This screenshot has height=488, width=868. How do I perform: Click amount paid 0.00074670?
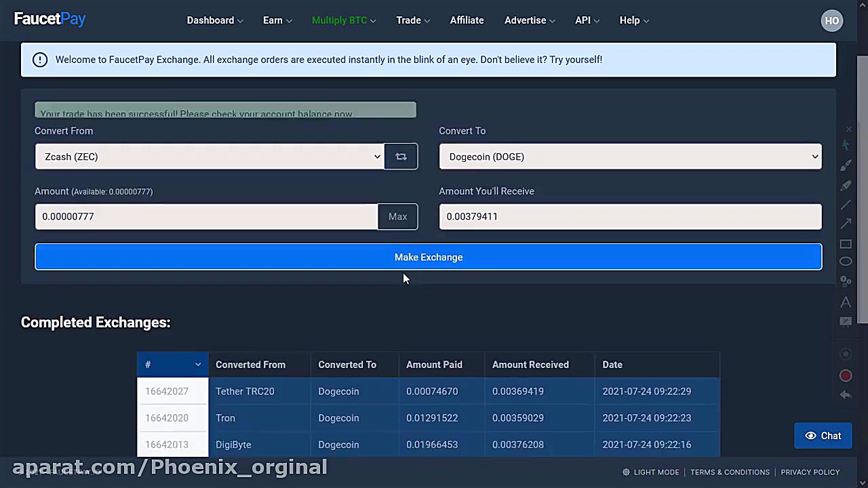432,391
